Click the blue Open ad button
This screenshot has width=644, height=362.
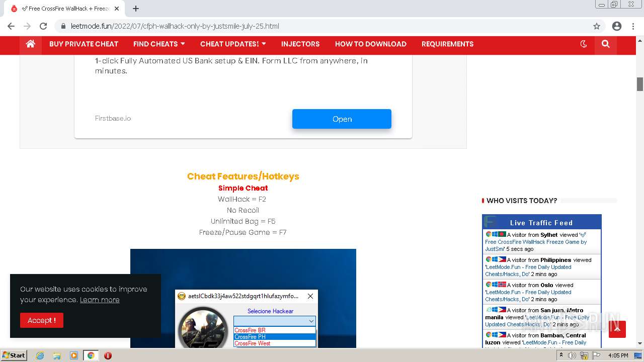pyautogui.click(x=342, y=119)
